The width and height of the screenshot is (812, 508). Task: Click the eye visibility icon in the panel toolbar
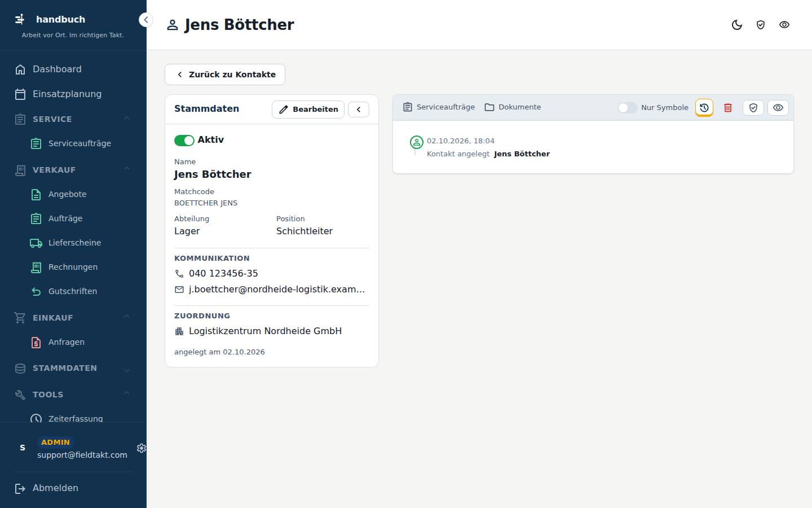tap(778, 108)
